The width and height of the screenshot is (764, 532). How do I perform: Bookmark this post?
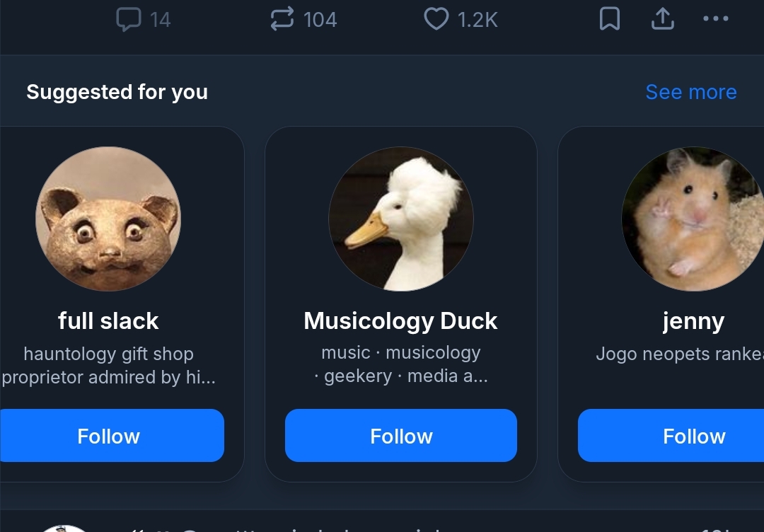(609, 20)
